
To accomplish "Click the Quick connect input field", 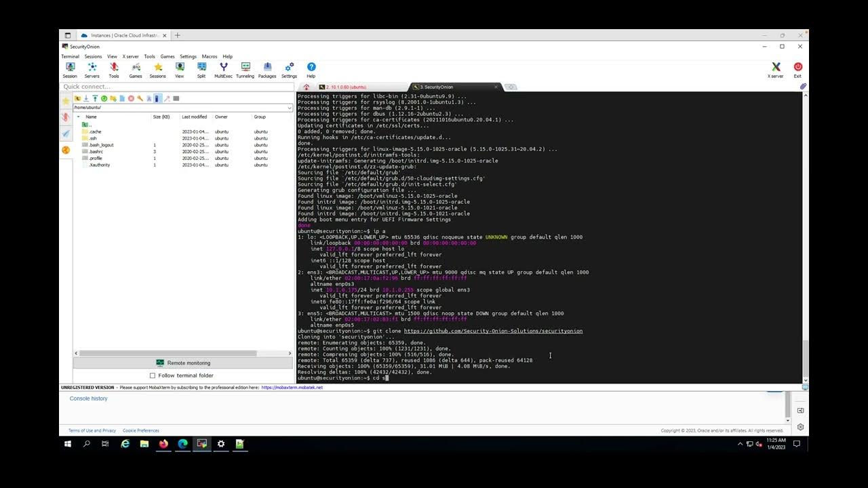I will (x=176, y=87).
